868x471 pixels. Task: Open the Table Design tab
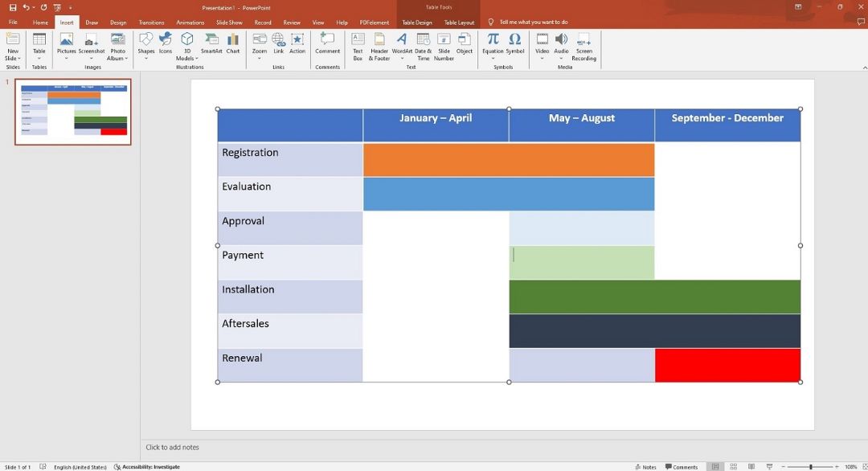coord(417,23)
